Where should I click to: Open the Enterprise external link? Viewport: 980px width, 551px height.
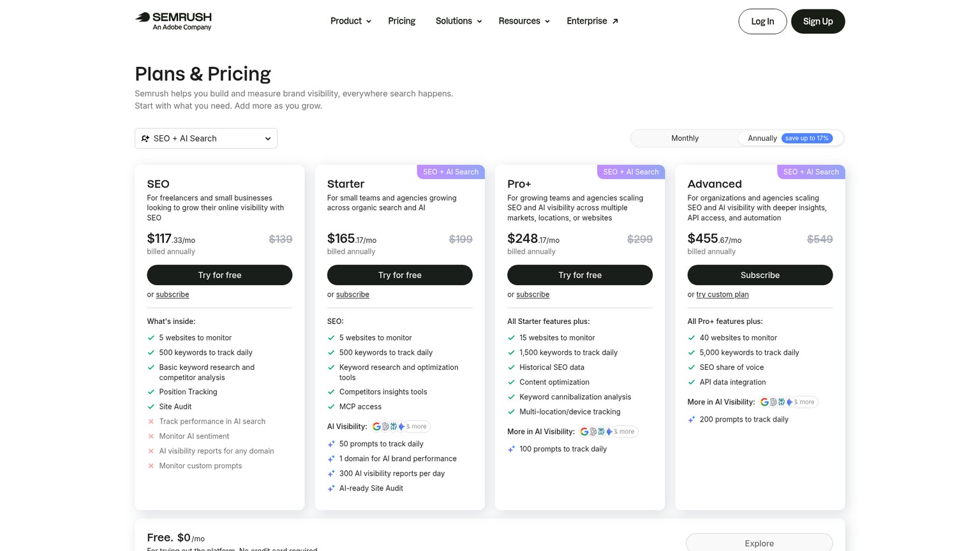pos(592,21)
